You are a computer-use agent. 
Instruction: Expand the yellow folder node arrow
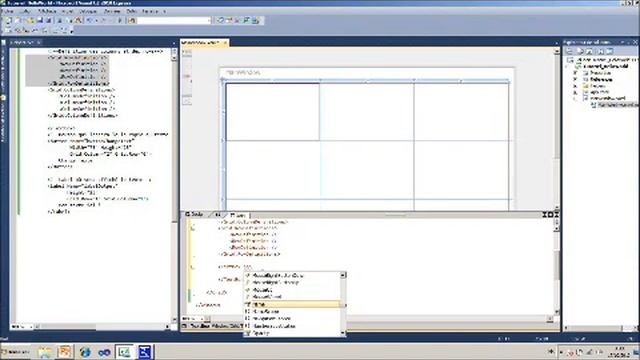coord(576,86)
